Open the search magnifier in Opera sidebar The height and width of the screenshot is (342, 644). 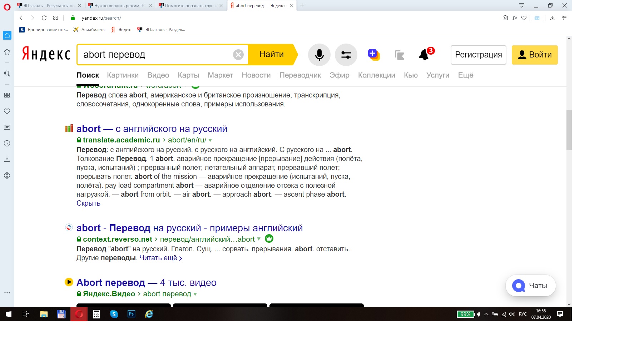pyautogui.click(x=7, y=74)
